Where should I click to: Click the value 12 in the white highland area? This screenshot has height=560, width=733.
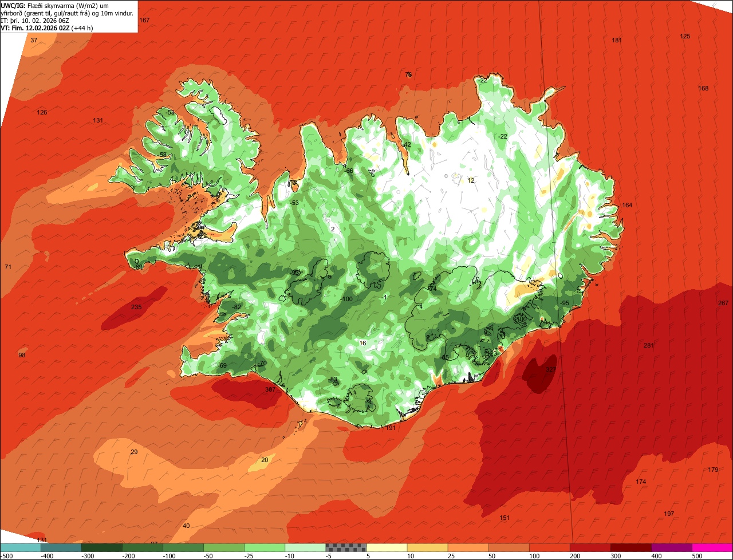471,180
